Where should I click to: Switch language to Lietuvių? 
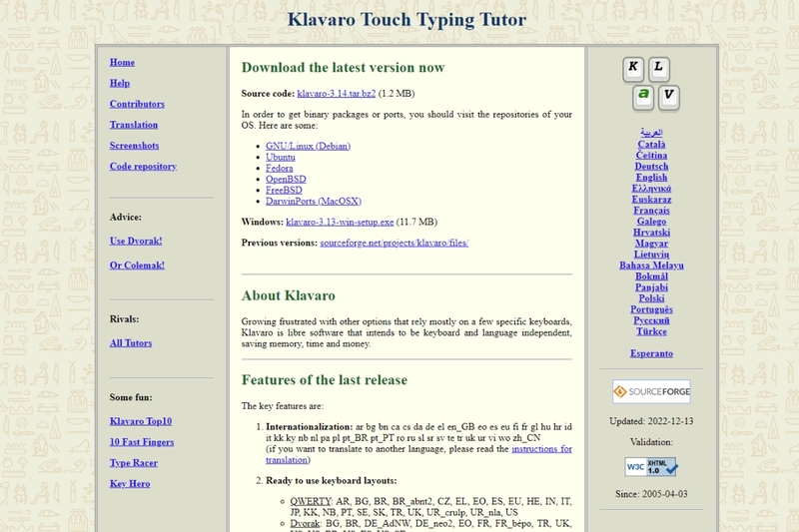click(651, 255)
